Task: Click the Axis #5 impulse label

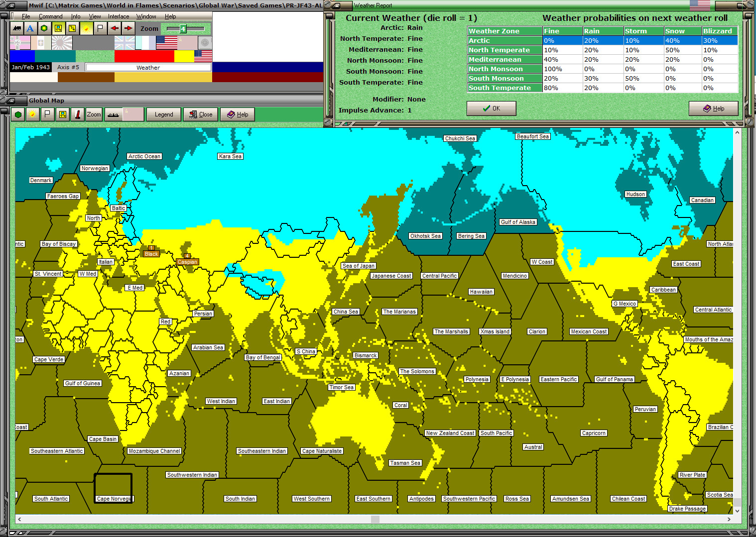Action: pyautogui.click(x=68, y=67)
